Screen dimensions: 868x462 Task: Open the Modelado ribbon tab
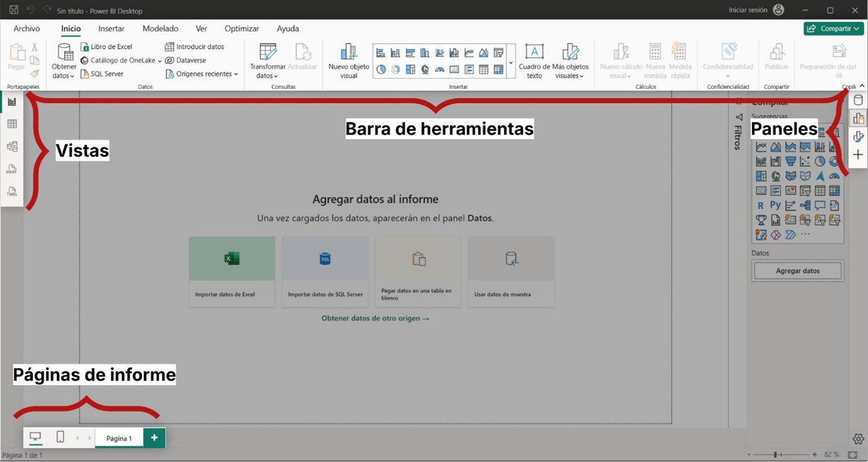pyautogui.click(x=160, y=29)
